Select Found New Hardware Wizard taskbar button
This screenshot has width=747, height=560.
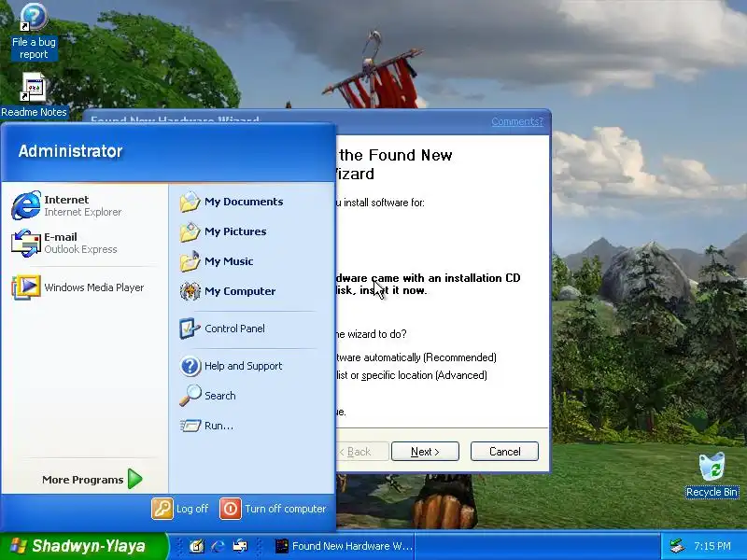click(x=344, y=546)
